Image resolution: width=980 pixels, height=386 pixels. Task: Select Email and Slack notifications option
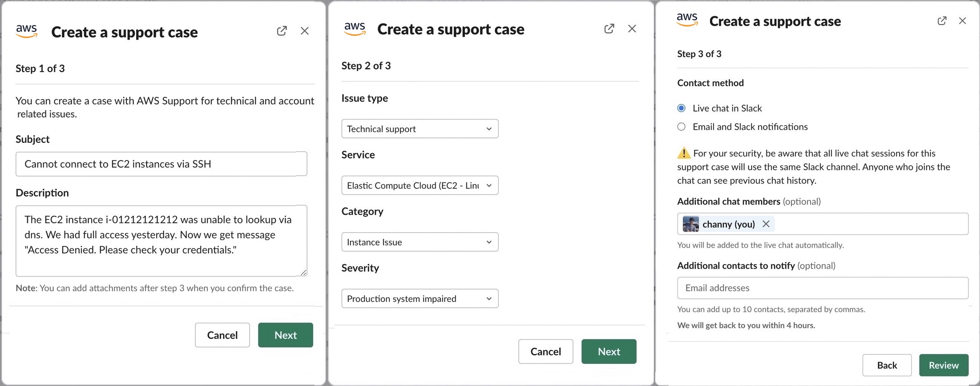[681, 127]
